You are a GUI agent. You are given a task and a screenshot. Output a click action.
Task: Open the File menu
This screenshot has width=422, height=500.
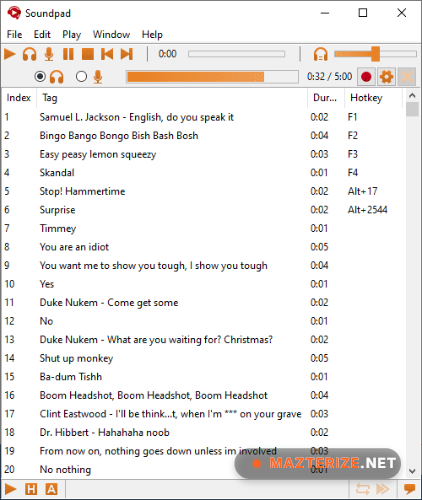tap(14, 34)
